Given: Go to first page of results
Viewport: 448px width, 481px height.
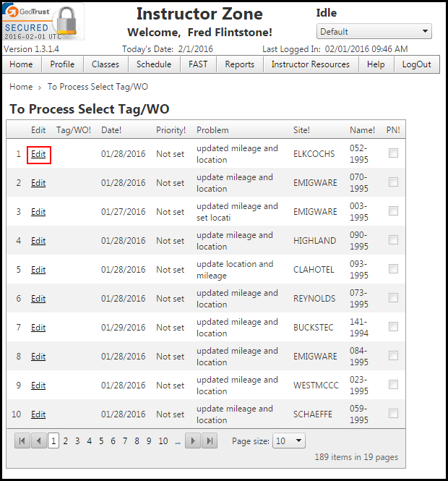Looking at the screenshot, I should (22, 440).
